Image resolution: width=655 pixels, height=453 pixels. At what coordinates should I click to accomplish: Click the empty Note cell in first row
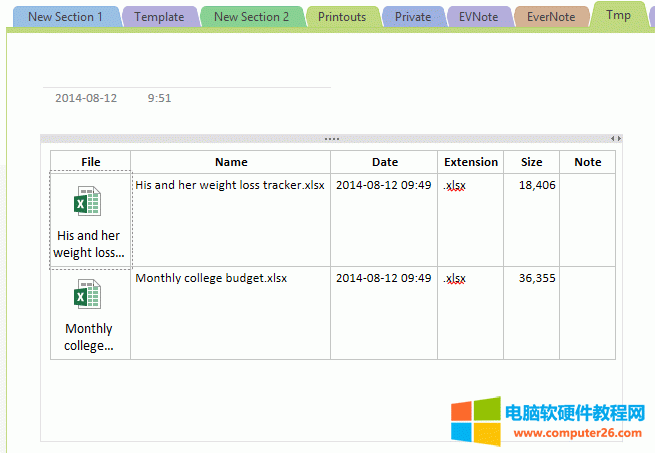[587, 218]
